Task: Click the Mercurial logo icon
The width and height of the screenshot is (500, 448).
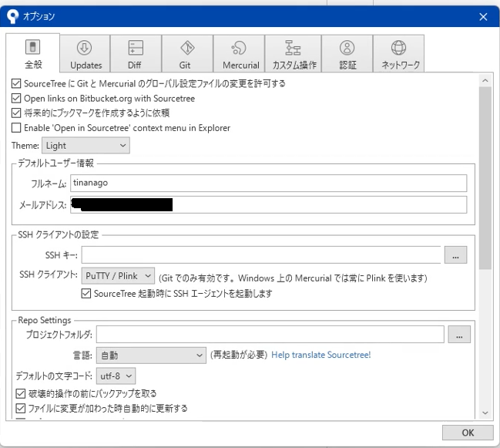Action: pyautogui.click(x=239, y=48)
